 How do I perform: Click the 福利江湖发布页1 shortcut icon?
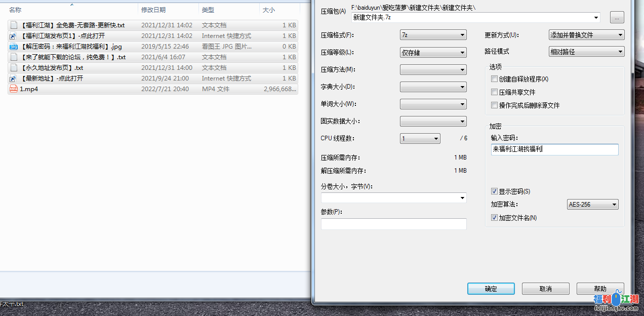[x=14, y=36]
